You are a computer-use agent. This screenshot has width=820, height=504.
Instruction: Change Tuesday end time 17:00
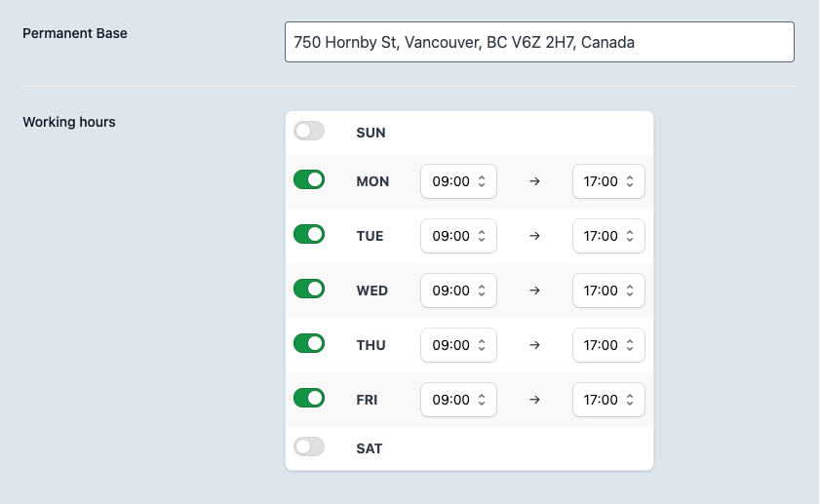click(x=608, y=236)
